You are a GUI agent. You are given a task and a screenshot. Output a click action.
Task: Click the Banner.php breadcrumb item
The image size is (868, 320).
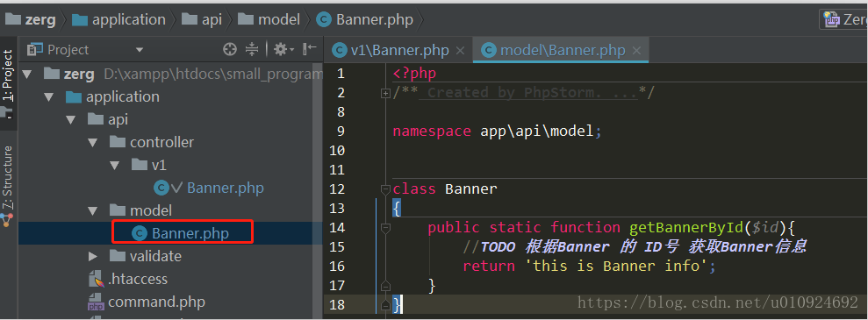[x=365, y=20]
